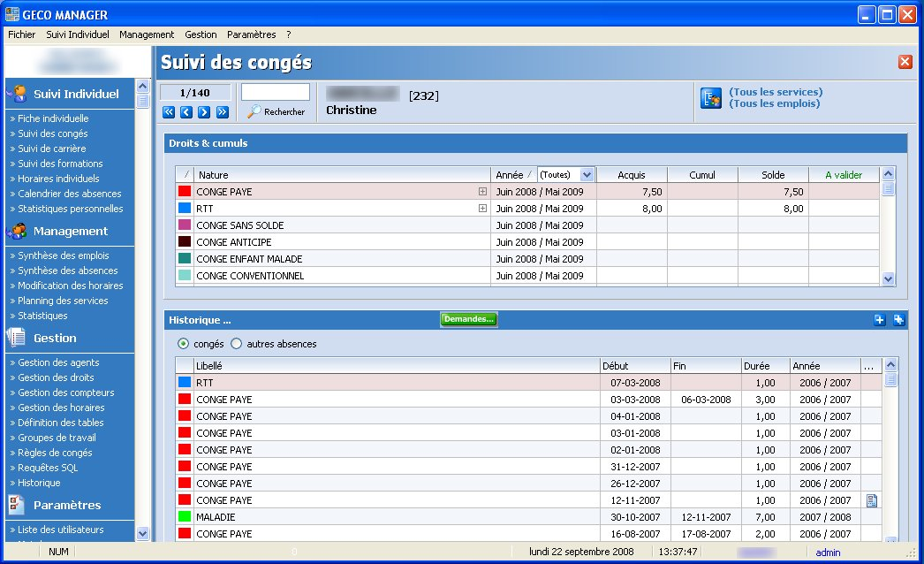Expand the RTT rights row
Viewport: 924px width, 564px height.
pyautogui.click(x=482, y=209)
